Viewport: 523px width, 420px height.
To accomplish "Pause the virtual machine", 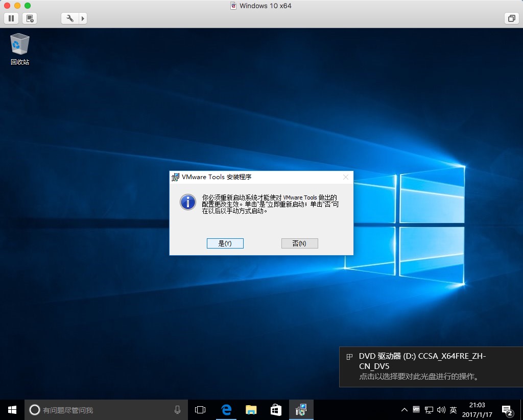I will pos(11,18).
